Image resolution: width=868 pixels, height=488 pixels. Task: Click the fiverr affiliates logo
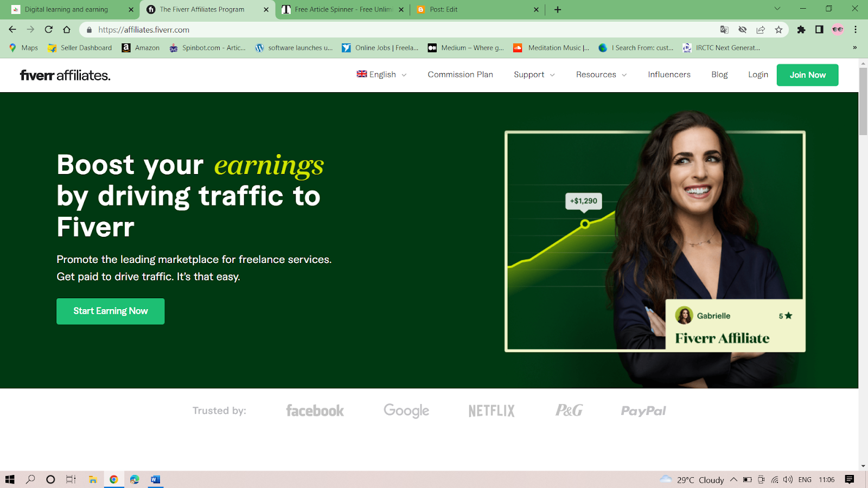tap(65, 75)
